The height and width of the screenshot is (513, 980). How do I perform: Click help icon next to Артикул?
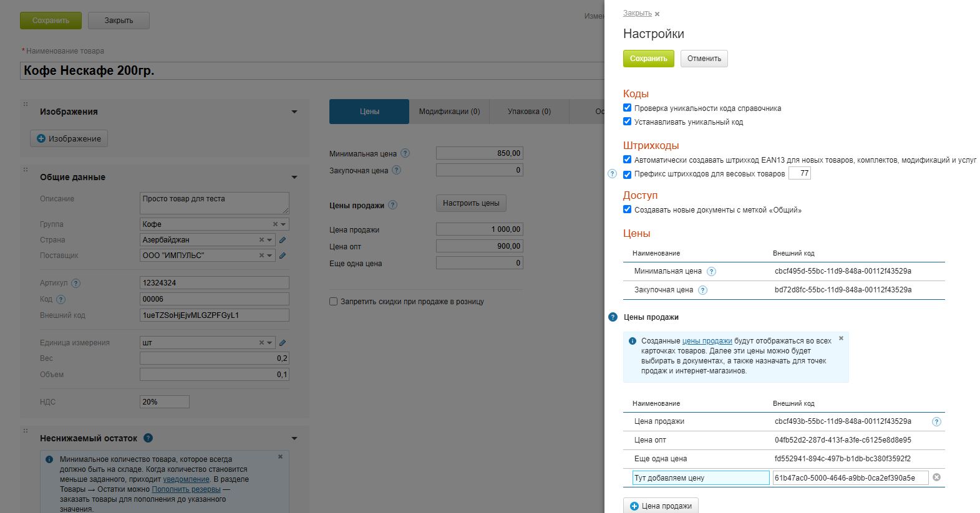75,283
